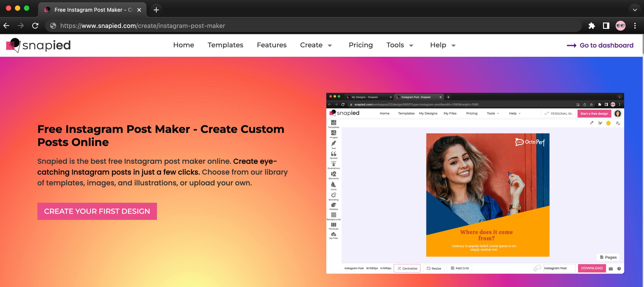Expand the tab search chevron
644x287 pixels.
click(635, 10)
